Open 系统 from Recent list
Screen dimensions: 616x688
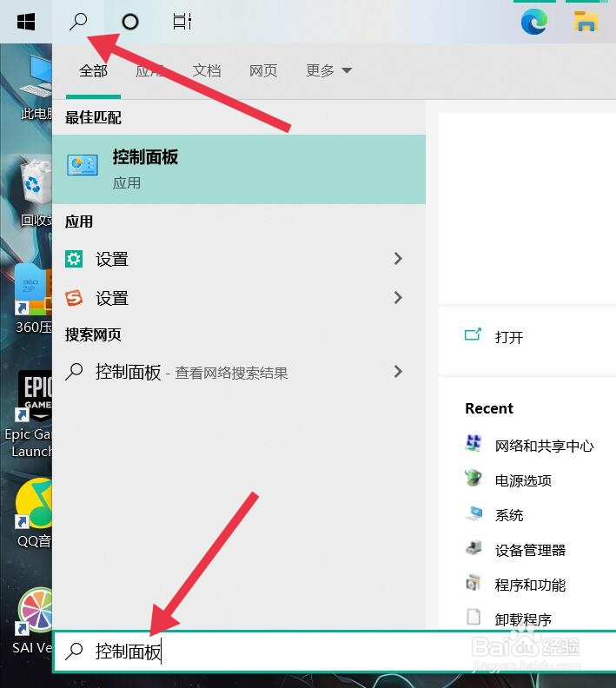[509, 515]
